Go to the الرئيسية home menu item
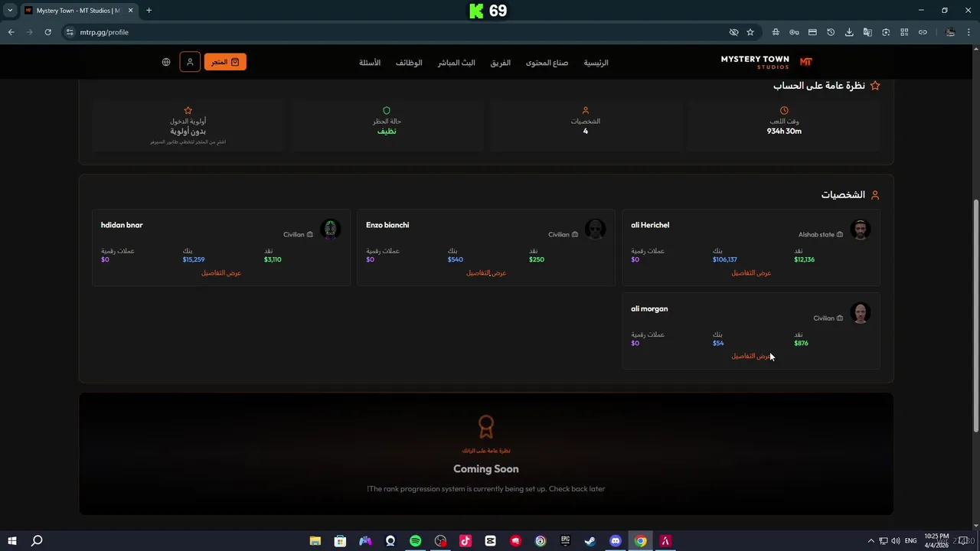The width and height of the screenshot is (980, 551). 596,63
